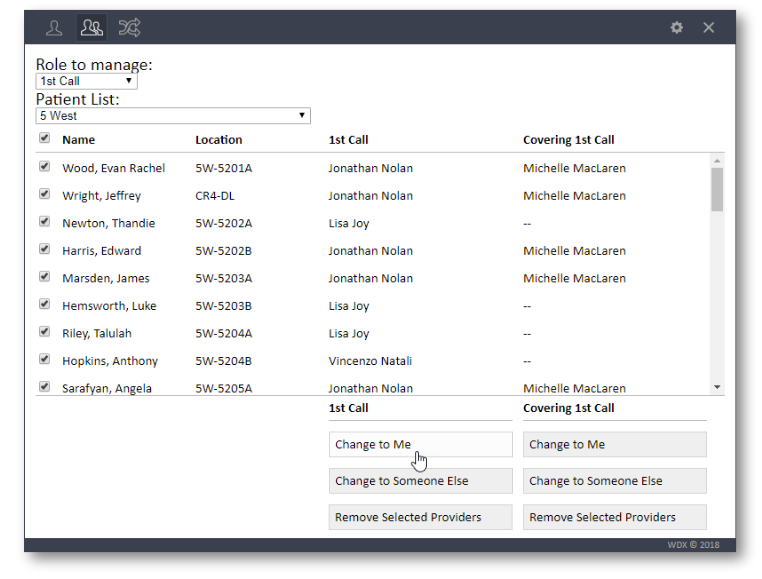Sort by the Name column header
Viewport: 762px width, 579px height.
tap(79, 140)
